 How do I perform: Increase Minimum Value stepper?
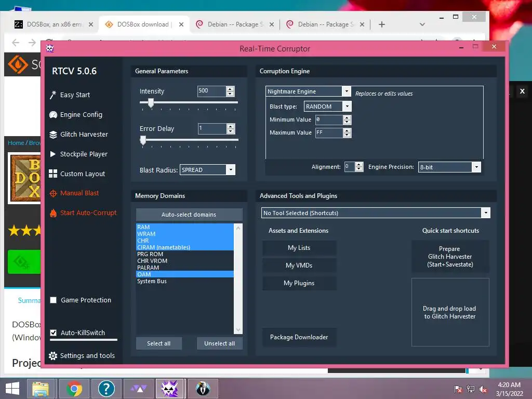pyautogui.click(x=347, y=117)
